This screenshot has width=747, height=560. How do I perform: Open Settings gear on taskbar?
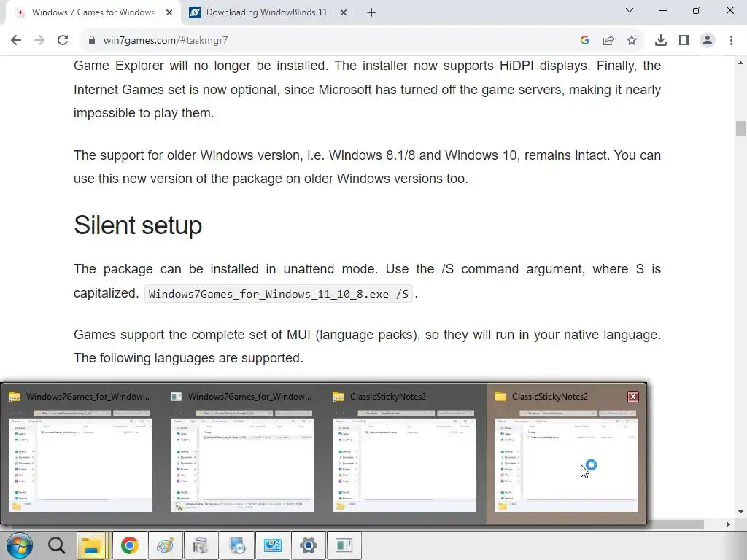pos(309,545)
